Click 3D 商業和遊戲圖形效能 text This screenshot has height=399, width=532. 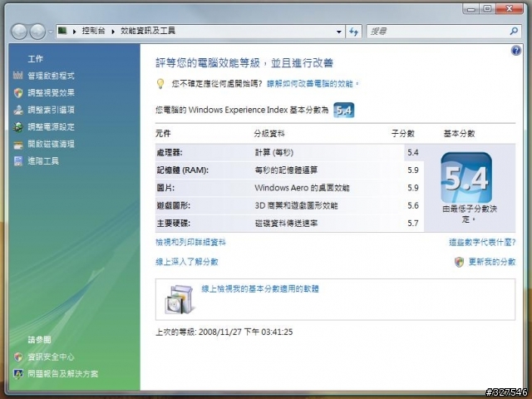tap(296, 205)
